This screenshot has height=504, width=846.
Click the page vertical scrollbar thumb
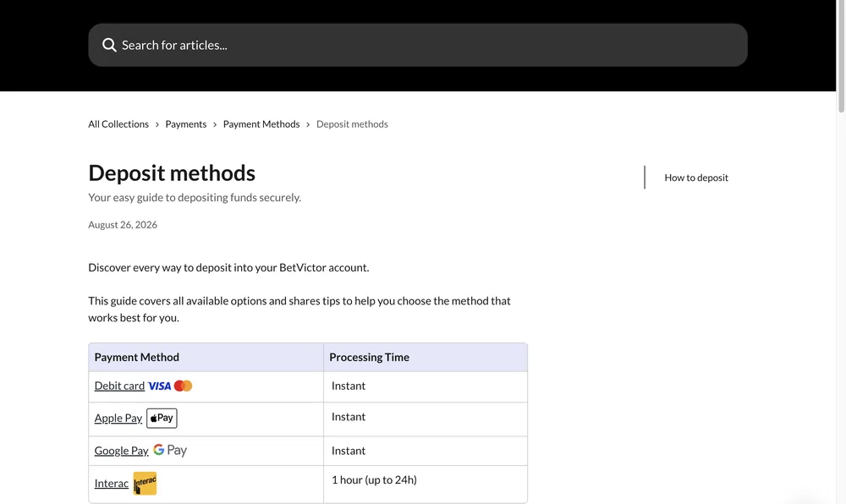841,56
